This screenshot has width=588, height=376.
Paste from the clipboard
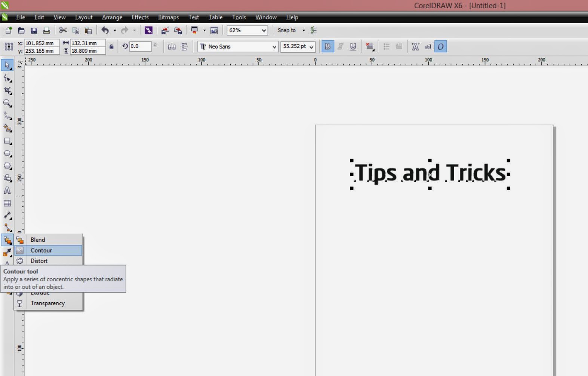[x=88, y=30]
